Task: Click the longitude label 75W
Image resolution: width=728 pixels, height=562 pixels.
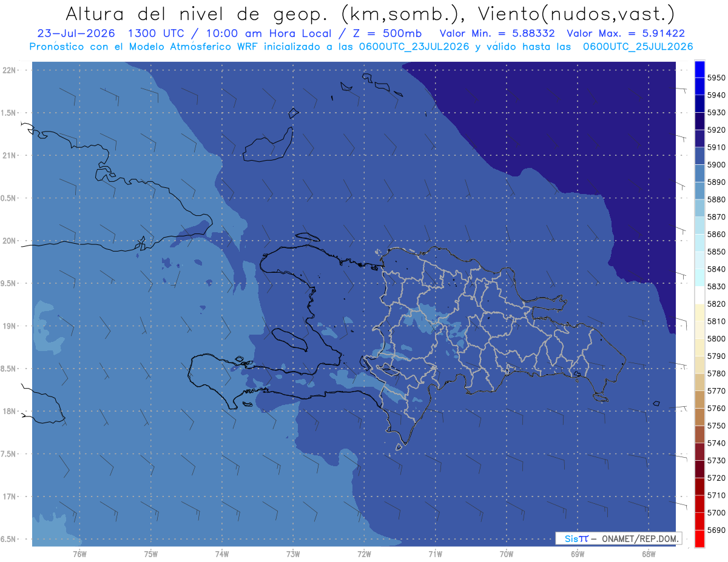Action: click(x=150, y=554)
